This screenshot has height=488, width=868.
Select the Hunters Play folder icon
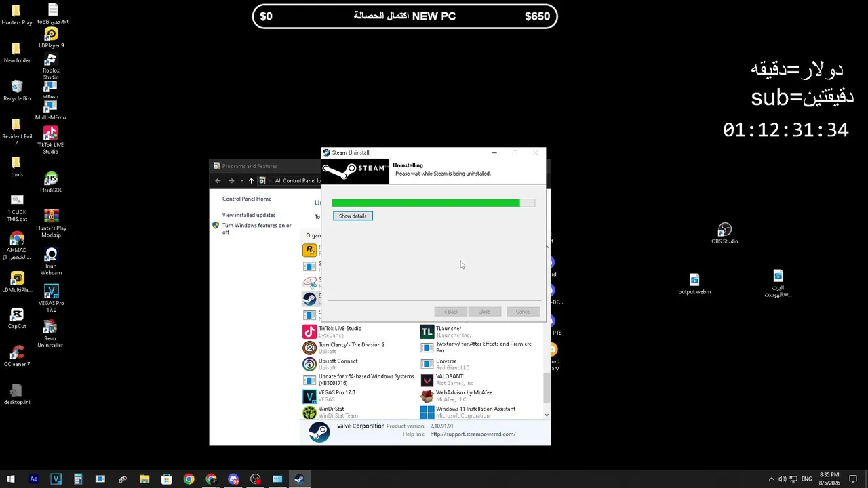(17, 15)
